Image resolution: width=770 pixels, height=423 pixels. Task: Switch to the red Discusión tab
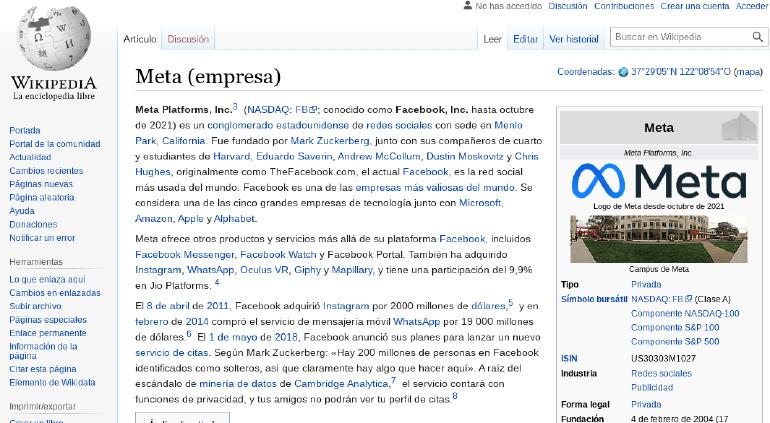click(x=188, y=39)
